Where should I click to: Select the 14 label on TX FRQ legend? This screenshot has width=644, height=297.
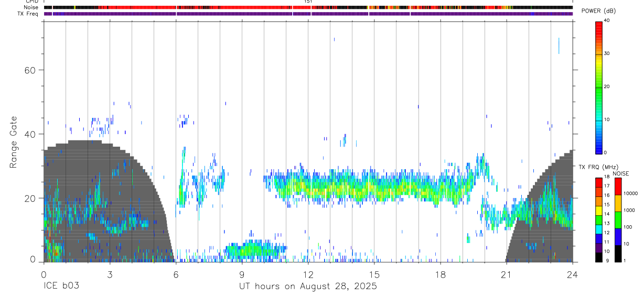click(x=606, y=215)
